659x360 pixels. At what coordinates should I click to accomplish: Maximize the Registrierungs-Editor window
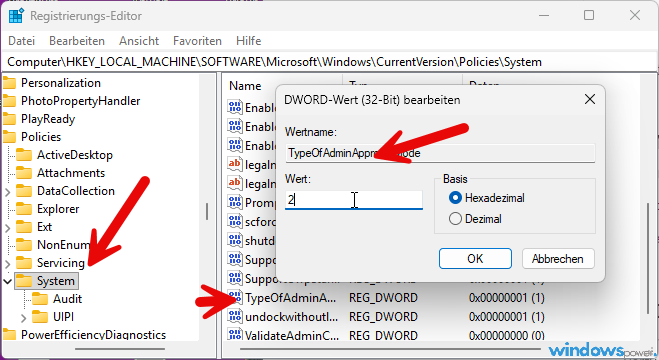[x=589, y=16]
